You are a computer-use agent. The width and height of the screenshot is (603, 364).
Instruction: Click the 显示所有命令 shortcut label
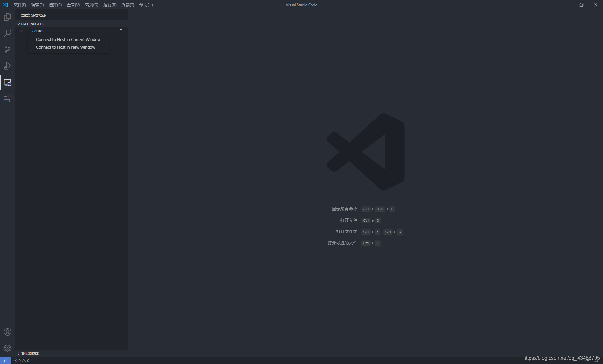pos(345,209)
